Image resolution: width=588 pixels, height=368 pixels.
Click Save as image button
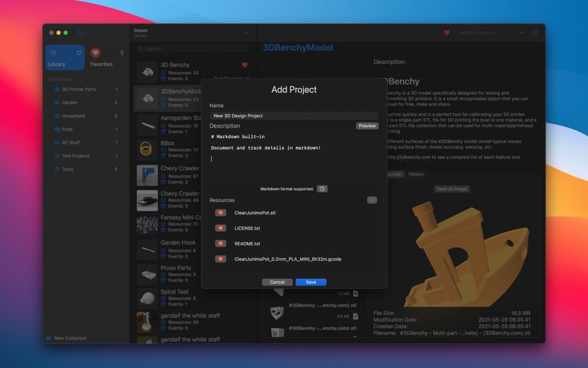point(452,189)
